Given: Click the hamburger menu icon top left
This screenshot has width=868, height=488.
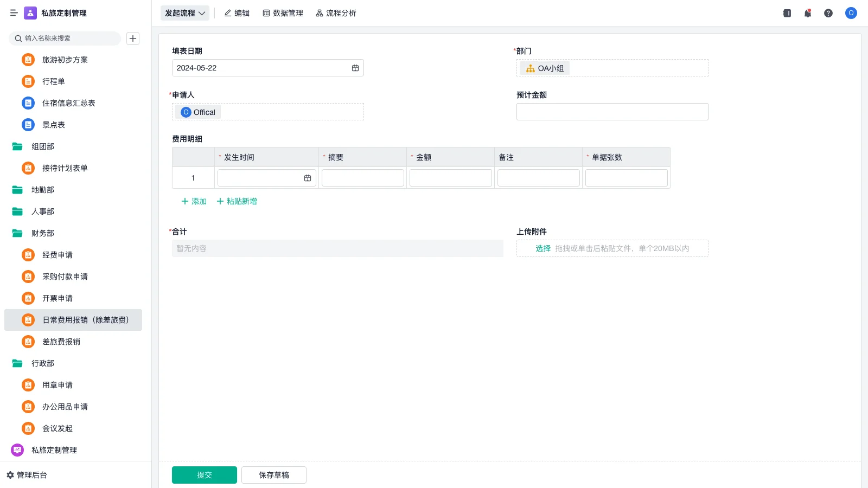Looking at the screenshot, I should click(14, 13).
